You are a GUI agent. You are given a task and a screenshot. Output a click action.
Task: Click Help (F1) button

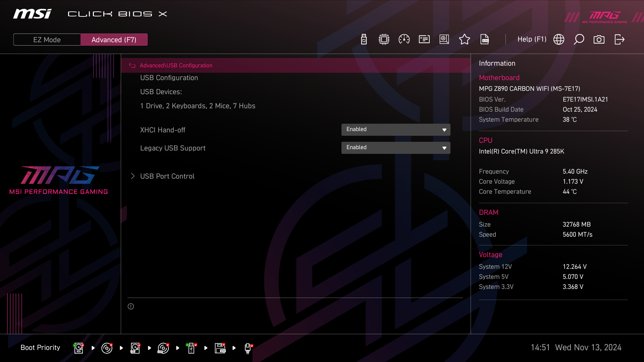[x=532, y=40]
